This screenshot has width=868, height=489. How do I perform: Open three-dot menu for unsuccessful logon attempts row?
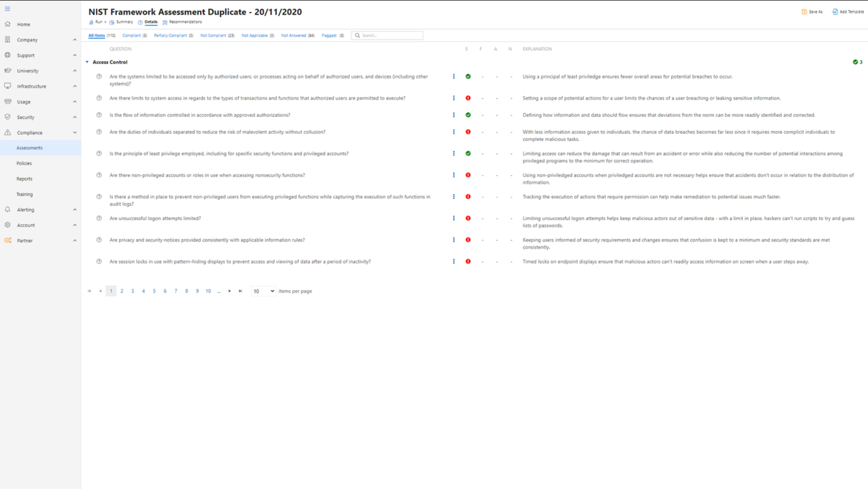coord(454,219)
